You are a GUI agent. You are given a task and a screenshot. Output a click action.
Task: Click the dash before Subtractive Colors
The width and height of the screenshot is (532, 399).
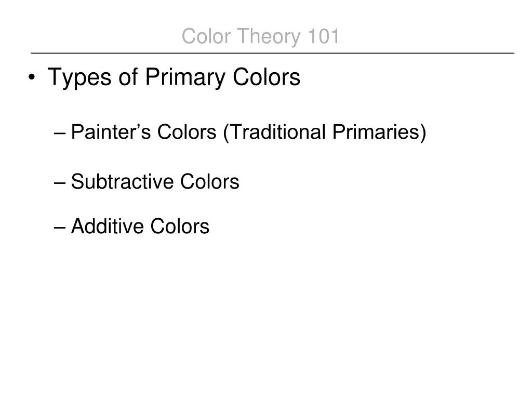pyautogui.click(x=60, y=183)
